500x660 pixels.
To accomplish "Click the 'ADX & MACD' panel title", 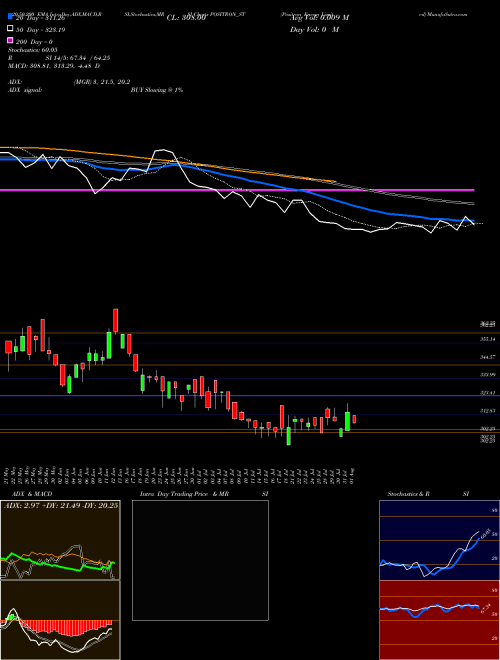I will tap(32, 494).
